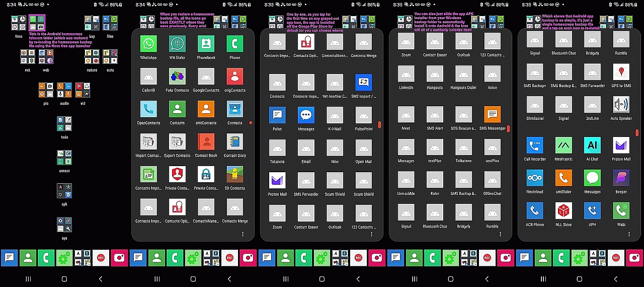
Task: Expand the 'pic' folder
Action: tap(46, 90)
